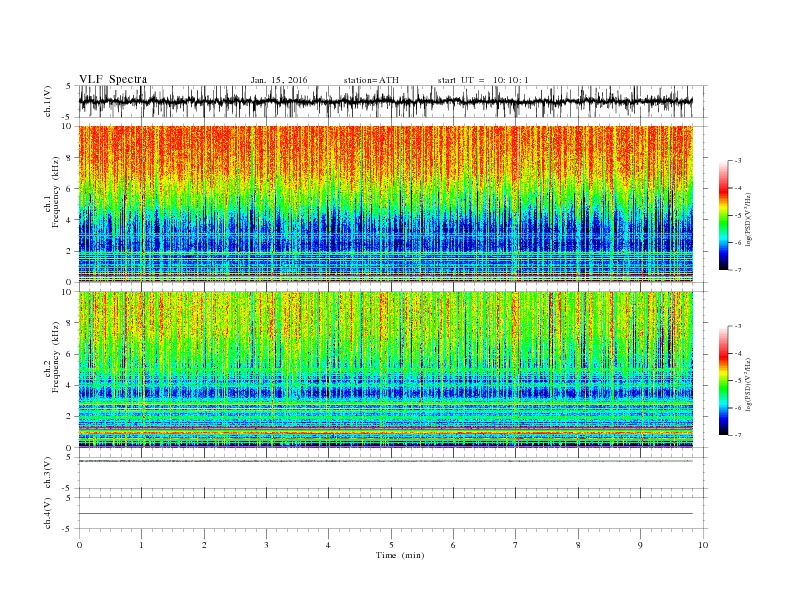792x612 pixels.
Task: Click the ch.2 spectrogram image
Action: coord(385,370)
